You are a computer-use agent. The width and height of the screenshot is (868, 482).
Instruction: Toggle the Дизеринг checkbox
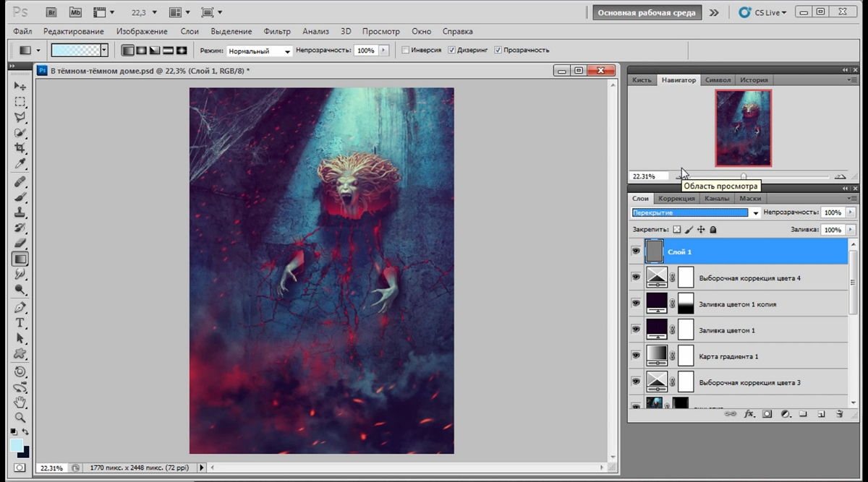coord(451,51)
